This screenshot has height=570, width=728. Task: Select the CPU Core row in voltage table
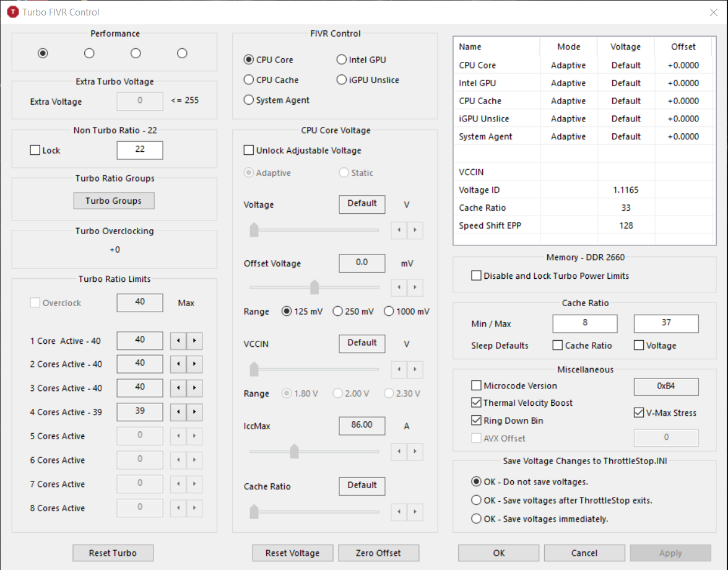pyautogui.click(x=583, y=65)
